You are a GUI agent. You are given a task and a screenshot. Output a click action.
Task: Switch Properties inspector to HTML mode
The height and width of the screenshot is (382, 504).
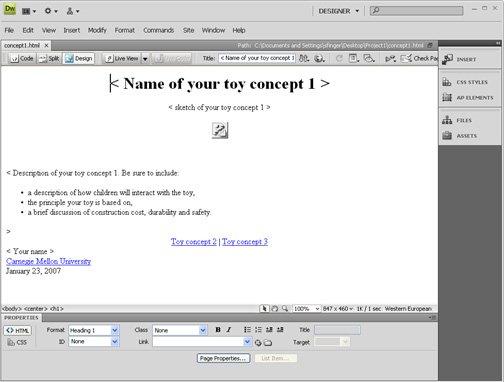pyautogui.click(x=18, y=330)
